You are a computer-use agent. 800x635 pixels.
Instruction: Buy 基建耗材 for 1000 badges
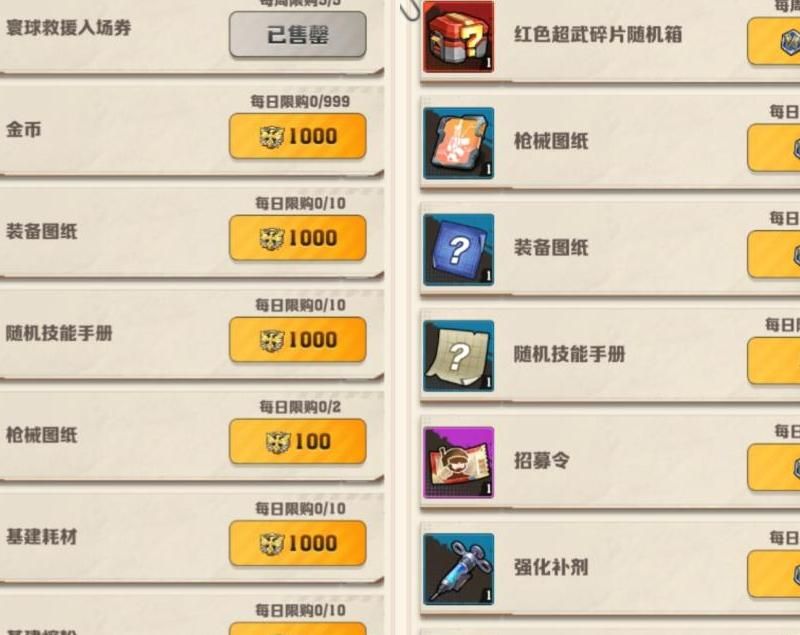[x=297, y=543]
